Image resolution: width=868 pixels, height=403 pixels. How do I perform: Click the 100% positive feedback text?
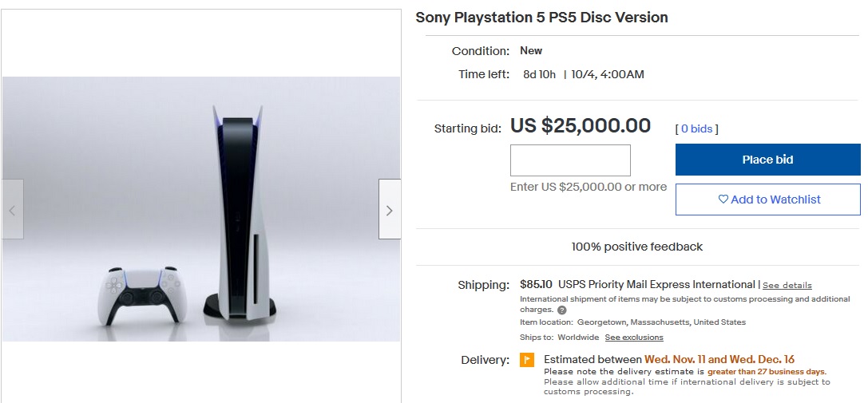(636, 247)
